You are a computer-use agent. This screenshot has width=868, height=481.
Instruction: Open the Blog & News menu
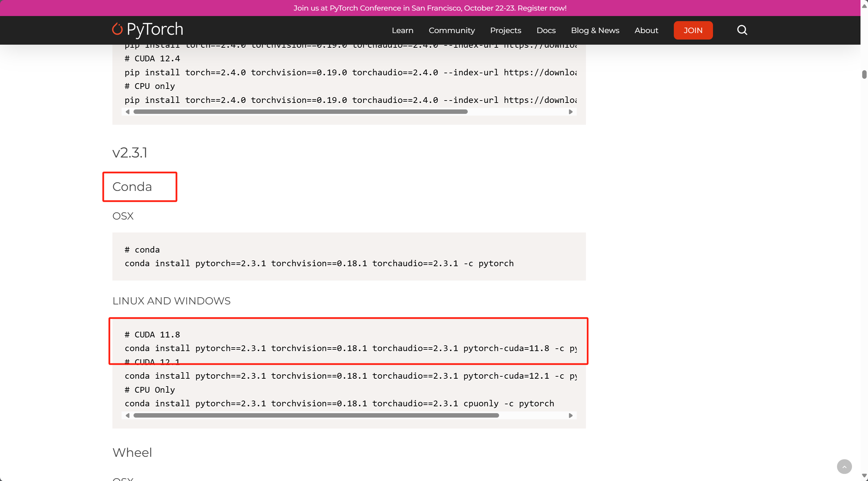click(x=595, y=30)
